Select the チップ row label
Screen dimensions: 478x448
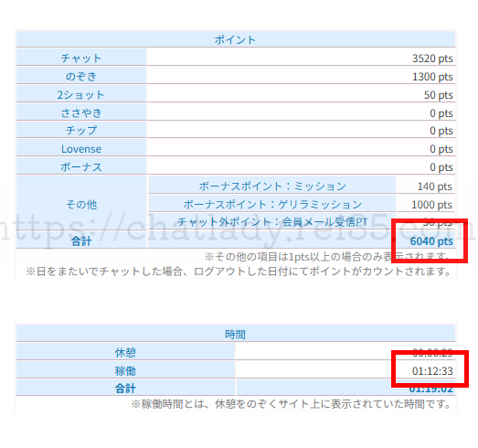click(81, 131)
